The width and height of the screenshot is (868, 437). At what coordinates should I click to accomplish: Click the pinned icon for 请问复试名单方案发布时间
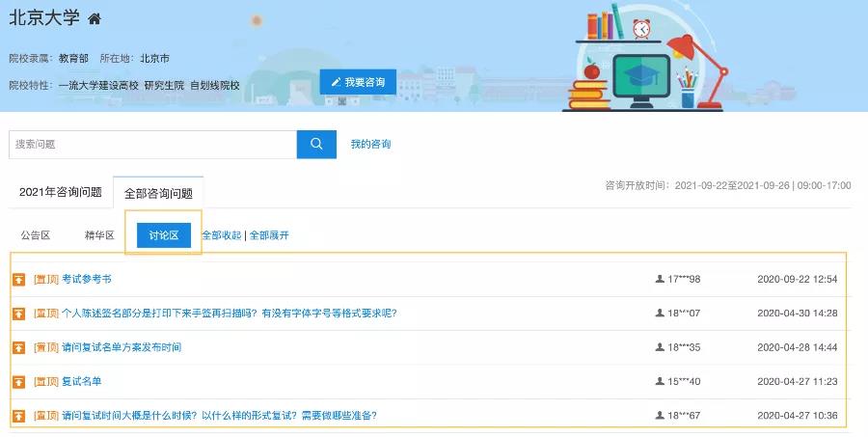click(x=19, y=348)
